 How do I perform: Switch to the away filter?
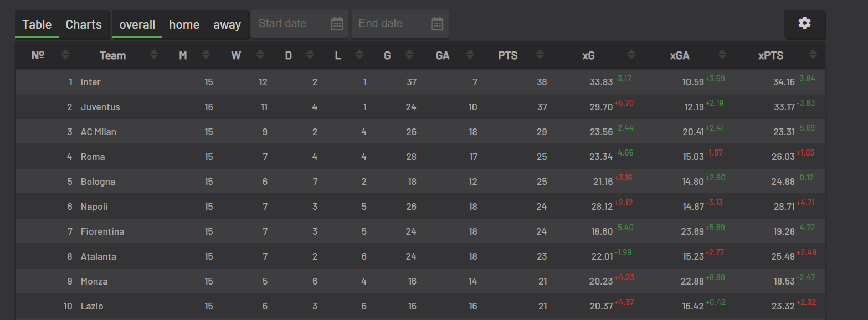pyautogui.click(x=227, y=25)
